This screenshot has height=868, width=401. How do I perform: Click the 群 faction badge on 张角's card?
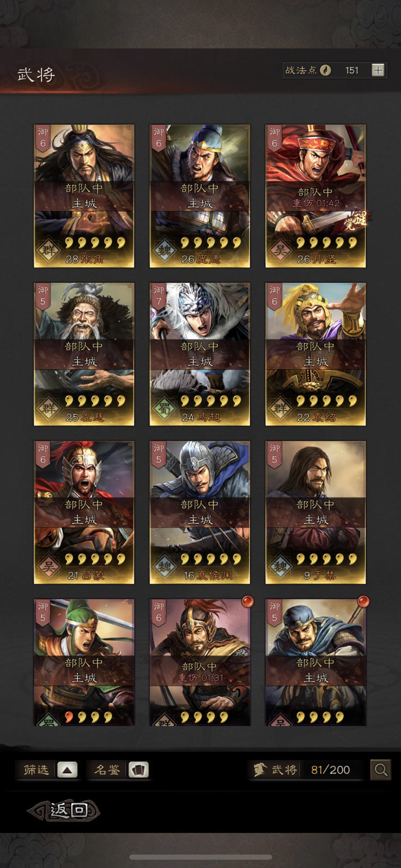coord(48,250)
